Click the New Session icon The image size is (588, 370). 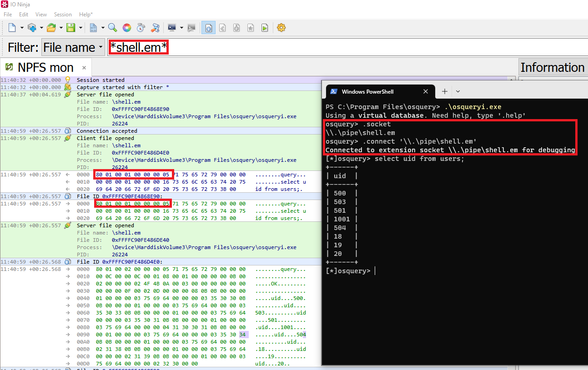pos(12,28)
